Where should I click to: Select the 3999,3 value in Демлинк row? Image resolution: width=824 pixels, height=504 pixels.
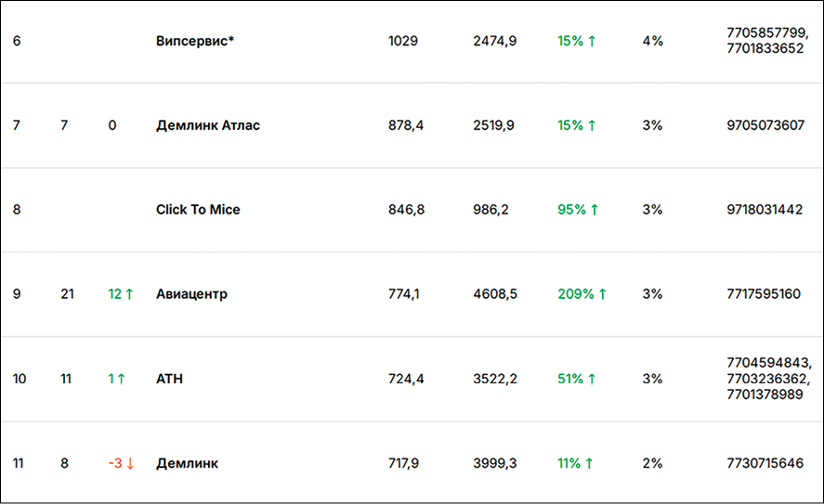click(x=494, y=463)
